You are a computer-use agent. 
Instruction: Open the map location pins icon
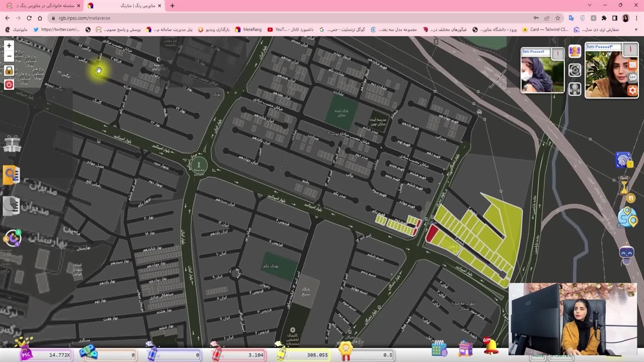(x=627, y=219)
